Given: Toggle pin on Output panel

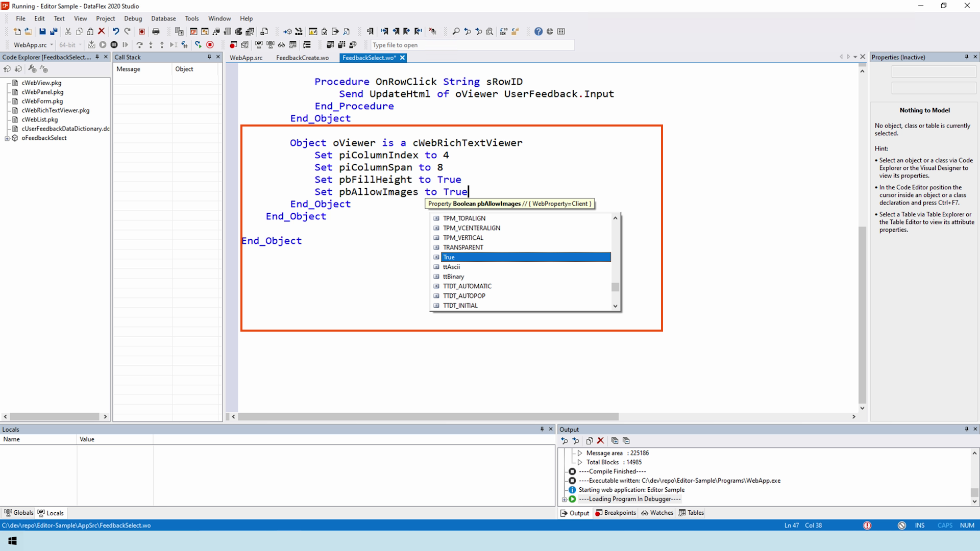Looking at the screenshot, I should (966, 430).
